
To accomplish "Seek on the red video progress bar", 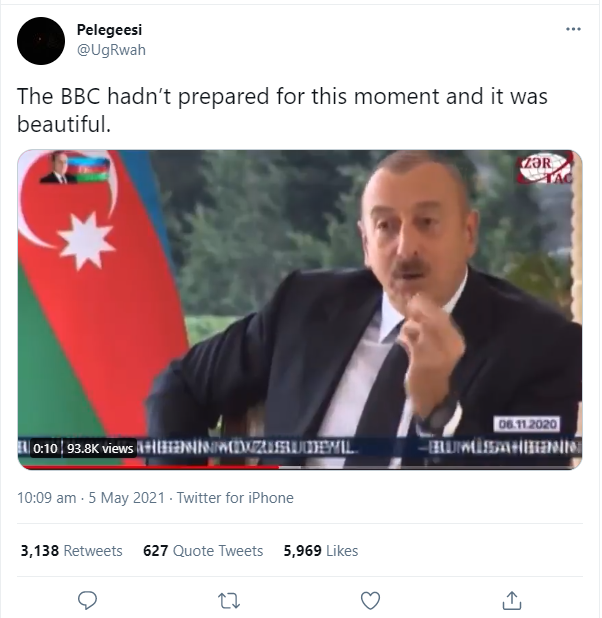I will [300, 467].
